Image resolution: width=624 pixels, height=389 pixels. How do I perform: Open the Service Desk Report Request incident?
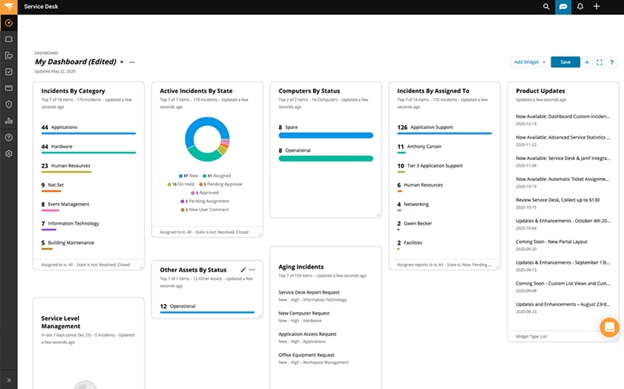click(x=309, y=292)
